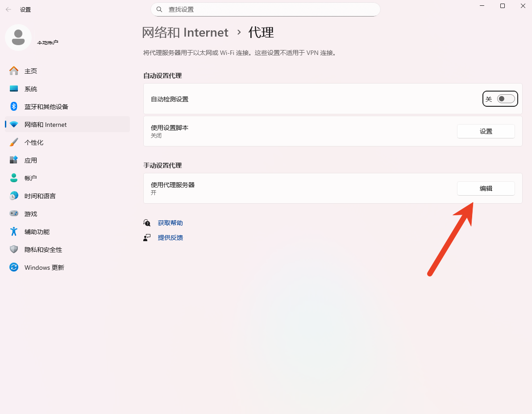Click the 主页 home icon in sidebar
Image resolution: width=532 pixels, height=414 pixels.
pos(14,71)
